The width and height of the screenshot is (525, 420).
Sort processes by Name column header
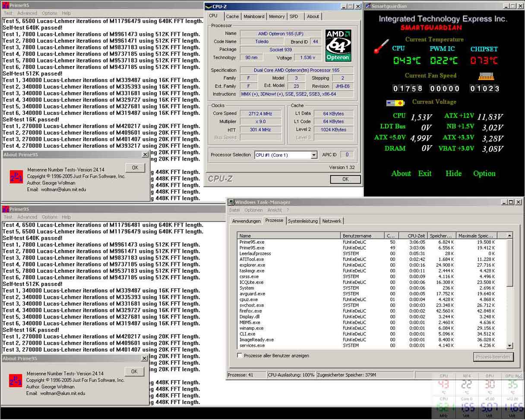pos(289,236)
